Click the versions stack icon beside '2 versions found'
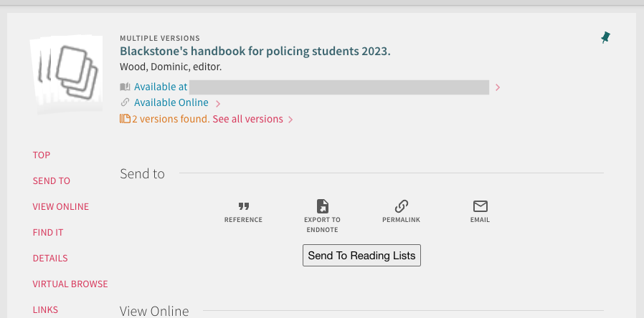The height and width of the screenshot is (318, 644). 125,119
